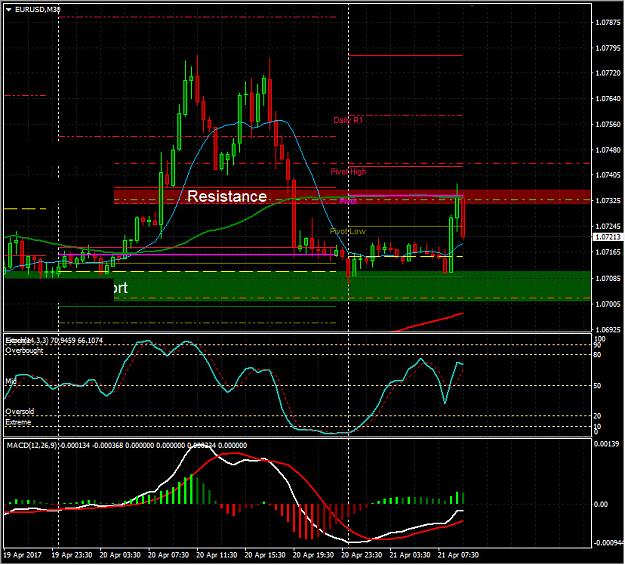The image size is (625, 565).
Task: Click the 0.00 MACD scale value
Action: [601, 504]
